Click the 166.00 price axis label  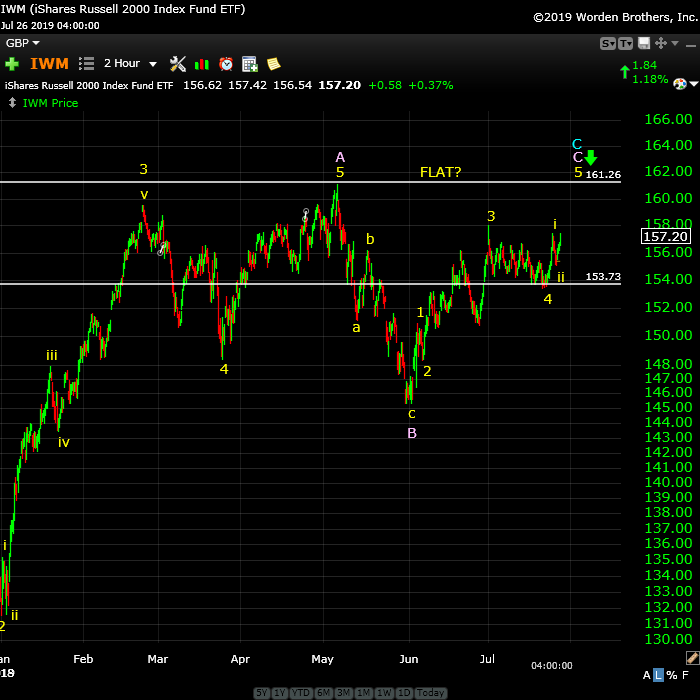click(x=668, y=119)
